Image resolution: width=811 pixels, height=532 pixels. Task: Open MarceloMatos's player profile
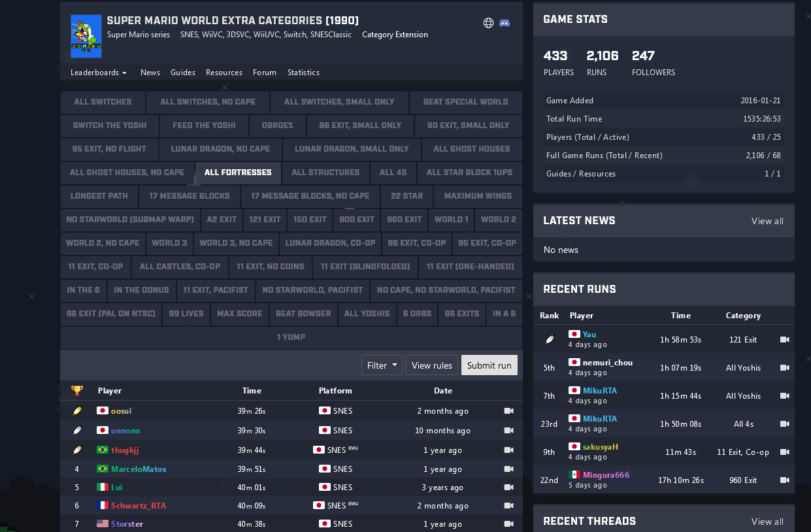pos(139,469)
